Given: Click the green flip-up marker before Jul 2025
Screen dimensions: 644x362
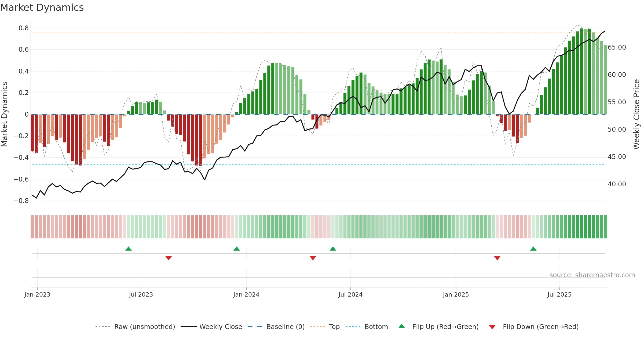Looking at the screenshot, I should [x=533, y=249].
